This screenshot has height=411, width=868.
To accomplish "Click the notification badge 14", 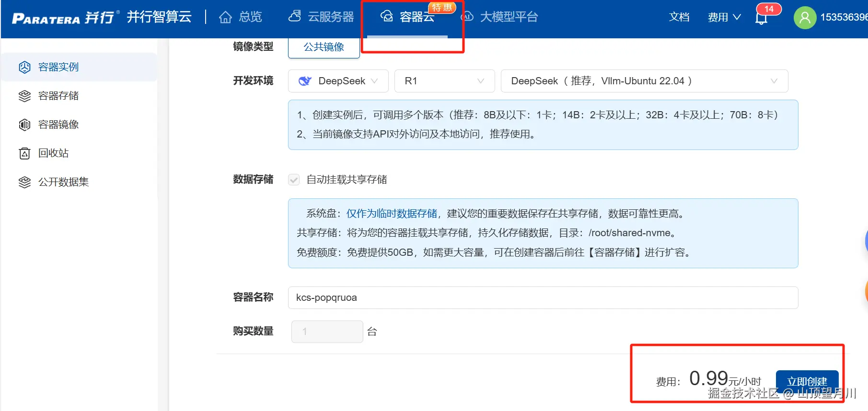I will click(769, 9).
